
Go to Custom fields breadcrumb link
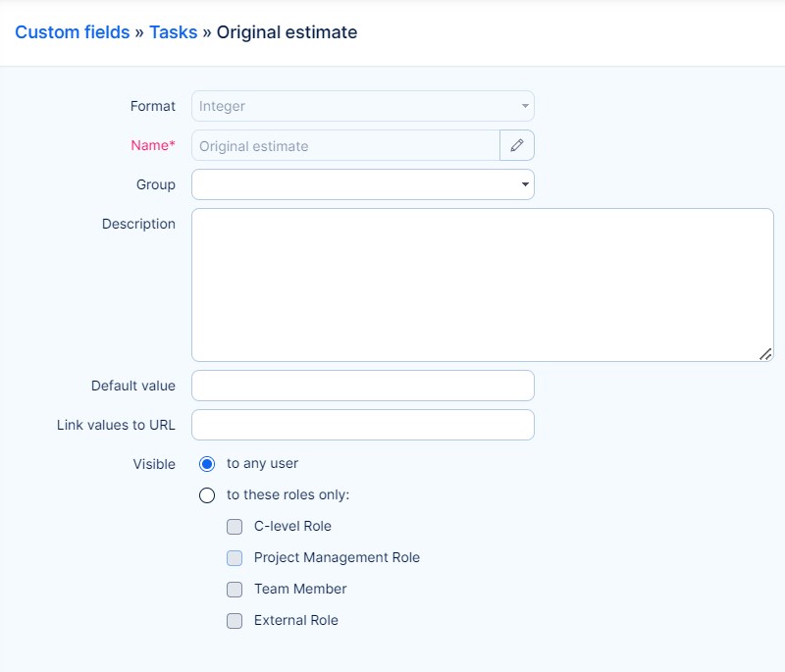[x=73, y=32]
